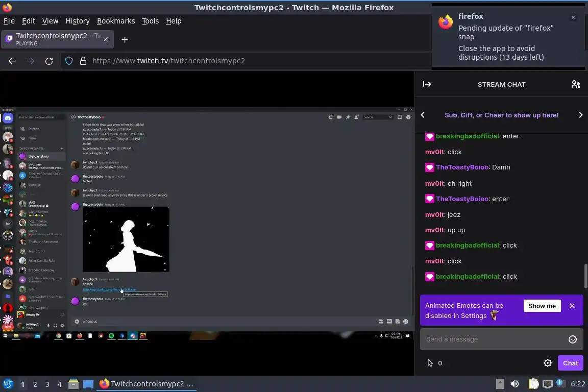This screenshot has width=588, height=392.
Task: Open the emote picker in message box
Action: [573, 339]
